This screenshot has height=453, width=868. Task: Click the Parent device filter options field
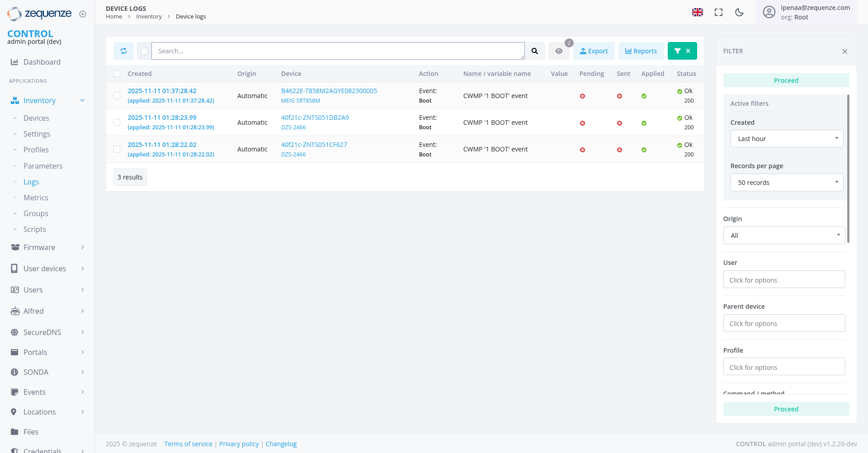[784, 323]
